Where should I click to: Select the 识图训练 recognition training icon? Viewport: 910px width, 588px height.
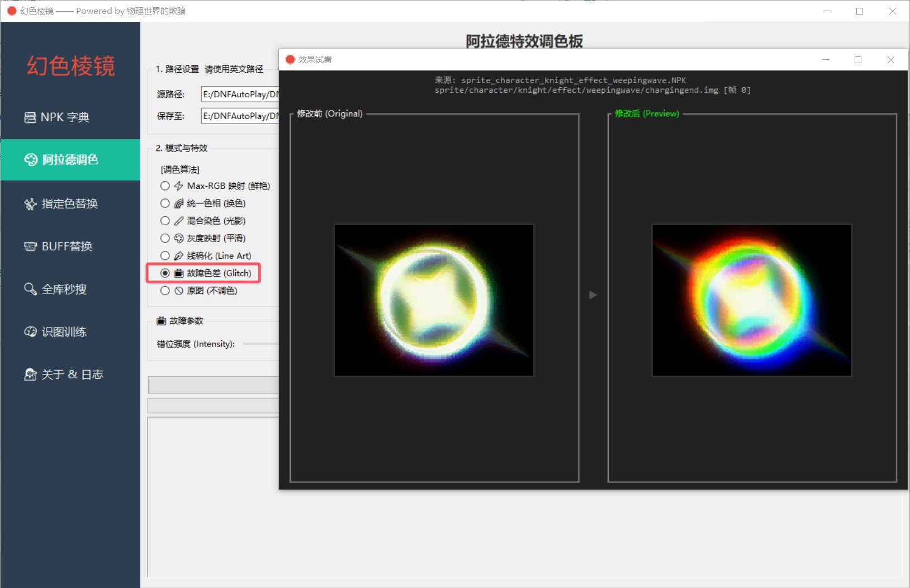(x=30, y=331)
